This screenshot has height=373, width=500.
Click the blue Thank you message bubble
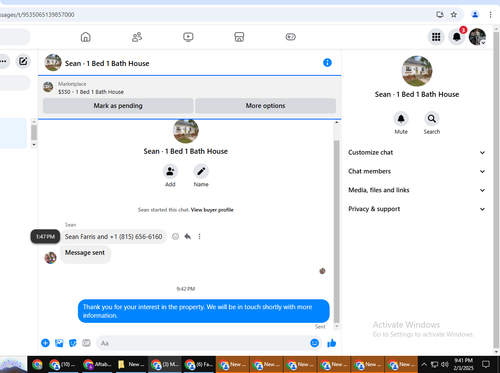coord(204,311)
